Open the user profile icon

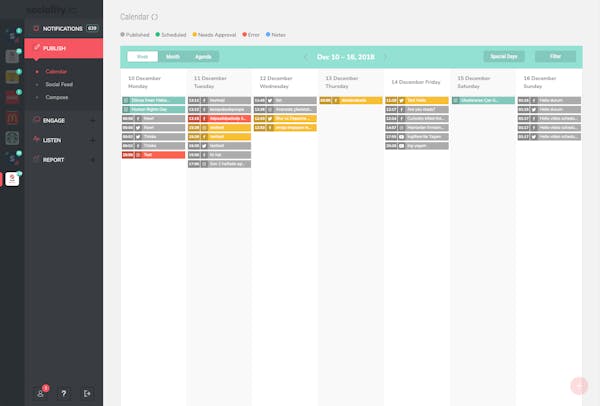point(41,393)
